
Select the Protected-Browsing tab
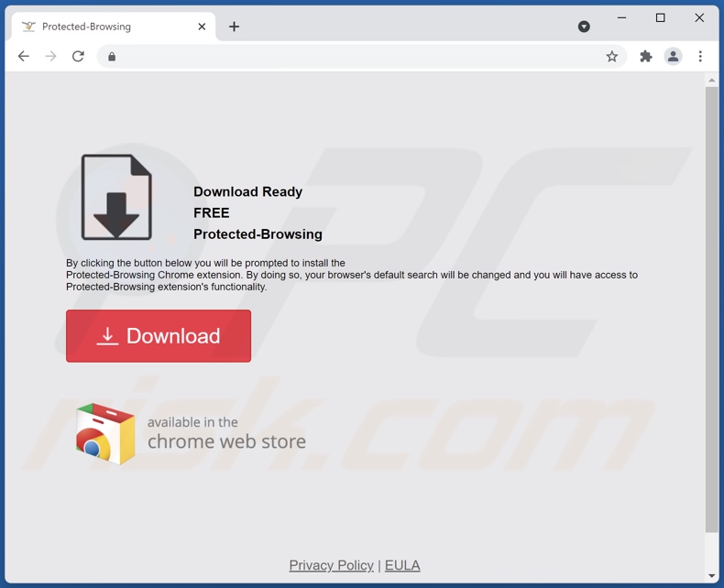(101, 27)
